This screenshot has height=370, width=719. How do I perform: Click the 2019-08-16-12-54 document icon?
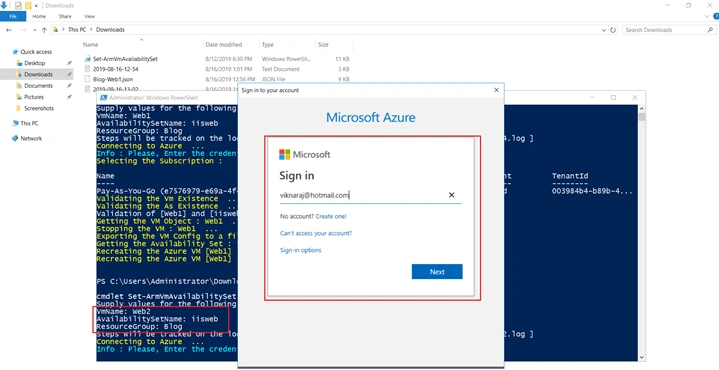tap(88, 69)
